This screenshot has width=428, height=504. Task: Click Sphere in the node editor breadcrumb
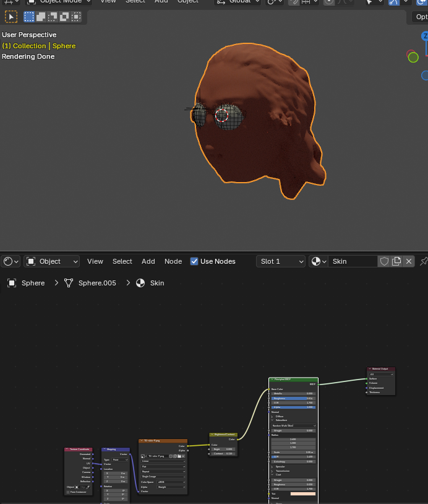coord(33,283)
